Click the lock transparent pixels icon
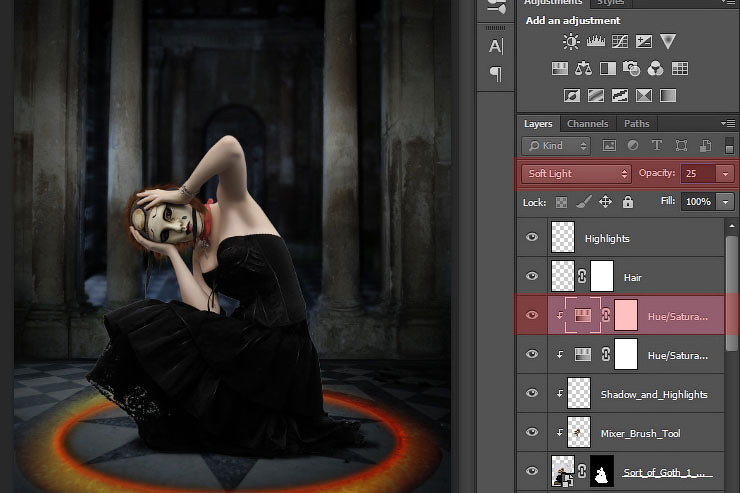Screen dimensions: 740x493 561,202
